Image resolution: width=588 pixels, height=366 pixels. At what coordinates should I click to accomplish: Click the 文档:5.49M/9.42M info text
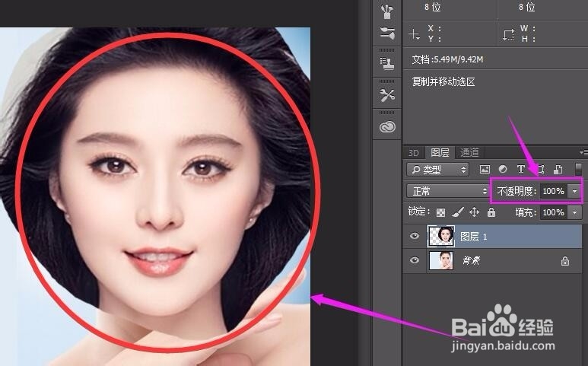click(x=447, y=59)
